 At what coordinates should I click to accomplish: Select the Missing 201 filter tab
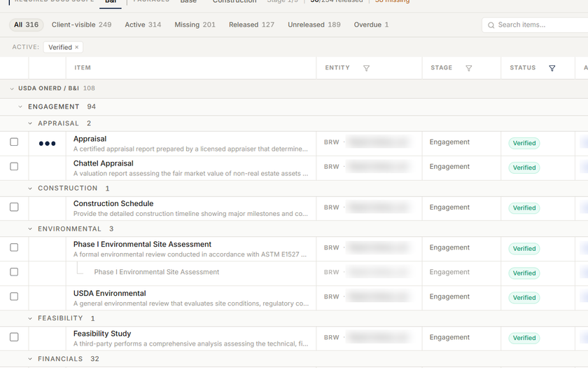click(195, 25)
